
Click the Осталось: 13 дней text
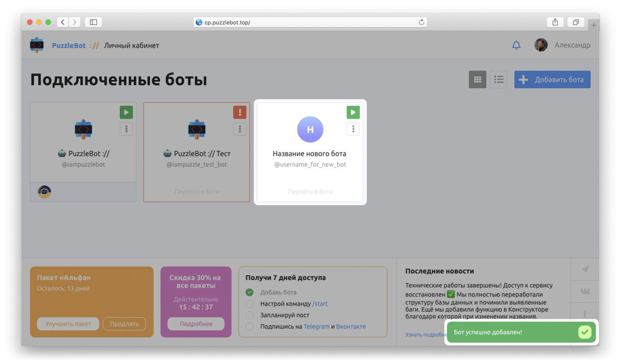click(x=63, y=288)
